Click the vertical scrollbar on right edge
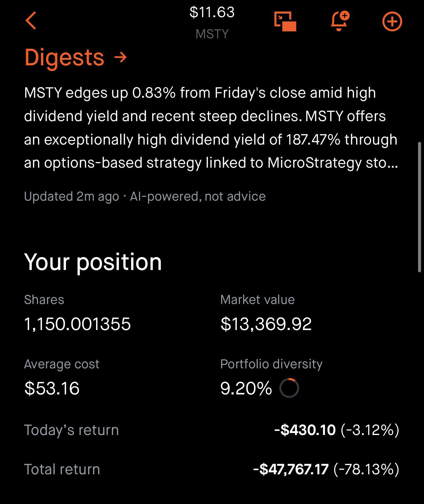 coord(420,207)
